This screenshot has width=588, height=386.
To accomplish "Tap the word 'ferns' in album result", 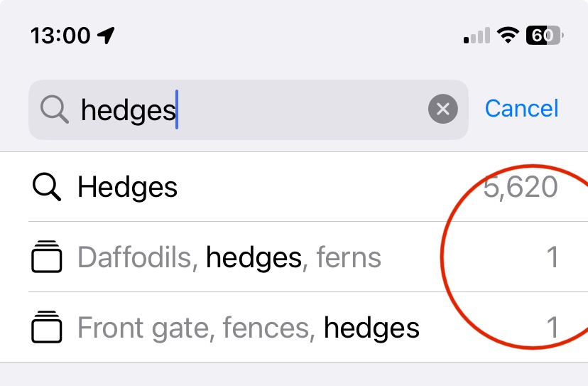I will 348,257.
